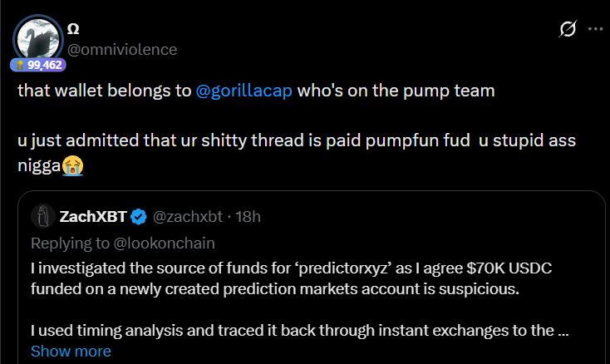Click the 18h timestamp
This screenshot has width=610, height=364.
[x=248, y=218]
